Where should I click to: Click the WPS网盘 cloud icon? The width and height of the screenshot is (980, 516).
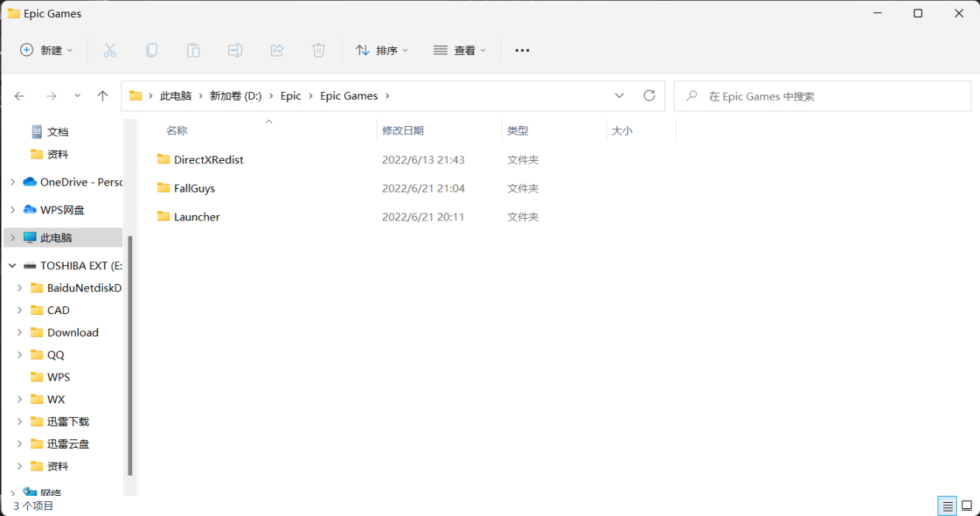(30, 210)
